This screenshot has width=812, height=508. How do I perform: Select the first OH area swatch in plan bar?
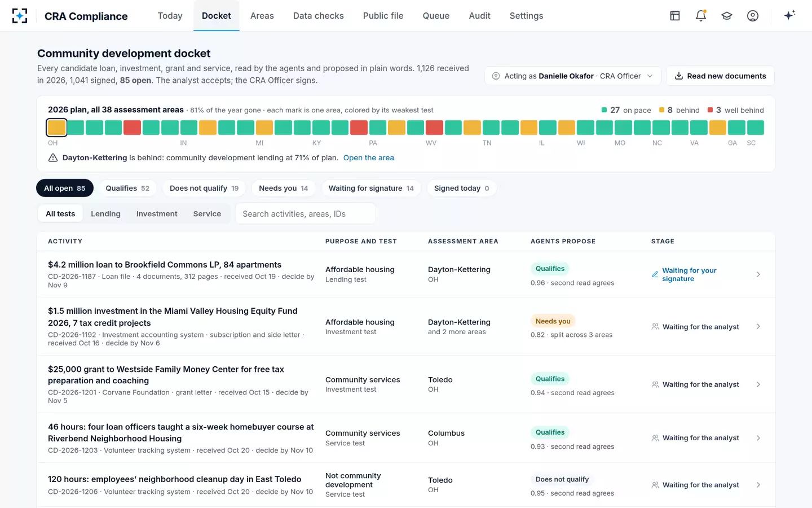56,128
